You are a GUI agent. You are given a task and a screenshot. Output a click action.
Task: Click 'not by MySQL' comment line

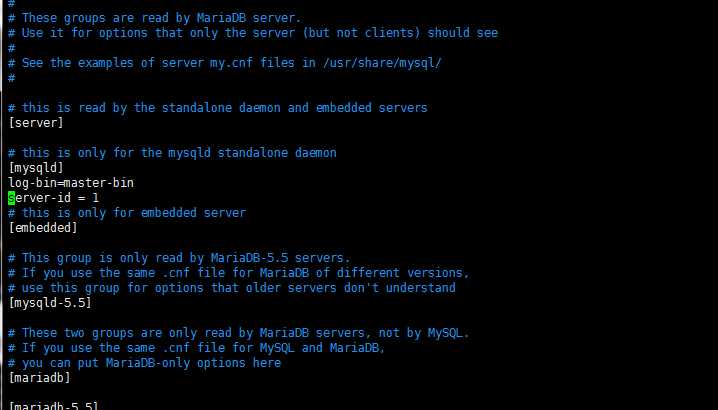coord(239,333)
